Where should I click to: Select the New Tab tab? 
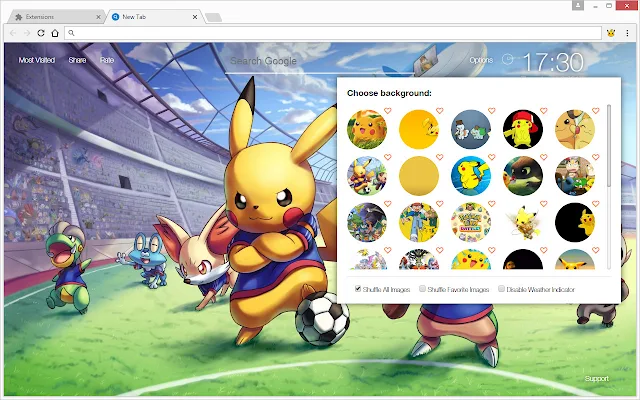tap(154, 17)
